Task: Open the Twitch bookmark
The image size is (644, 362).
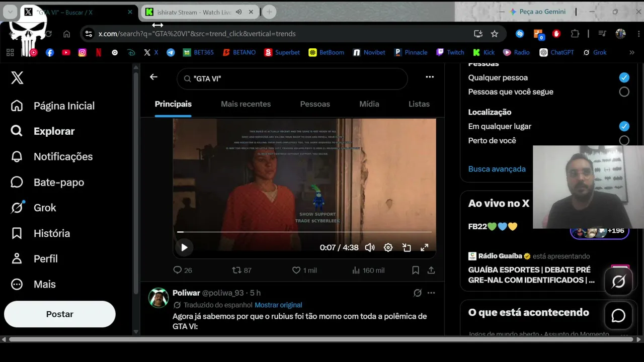Action: (x=450, y=52)
